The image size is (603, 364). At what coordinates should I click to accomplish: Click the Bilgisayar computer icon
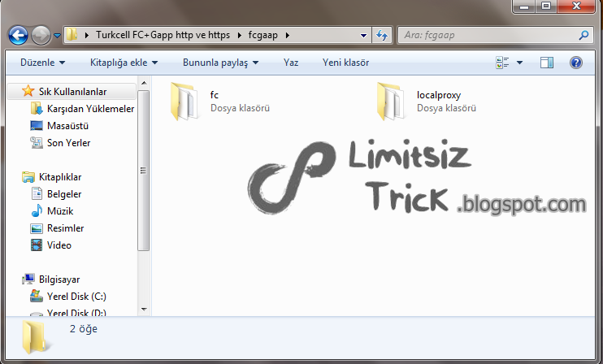coord(28,279)
